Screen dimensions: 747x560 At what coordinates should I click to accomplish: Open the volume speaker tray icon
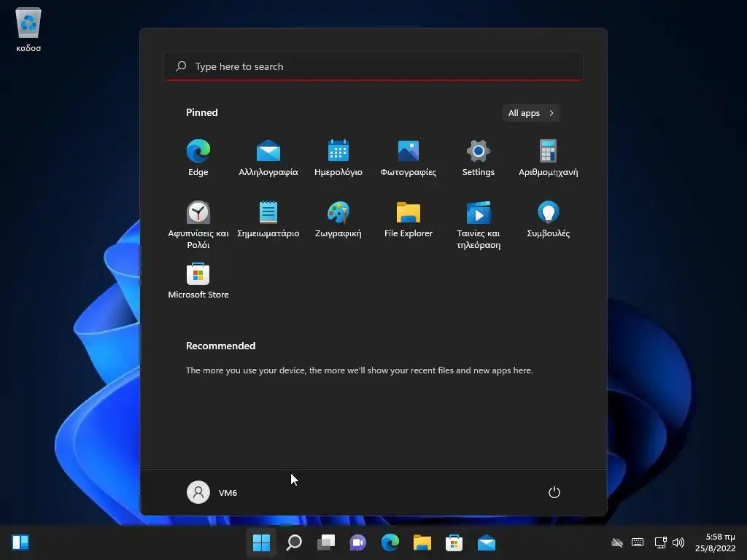[678, 542]
